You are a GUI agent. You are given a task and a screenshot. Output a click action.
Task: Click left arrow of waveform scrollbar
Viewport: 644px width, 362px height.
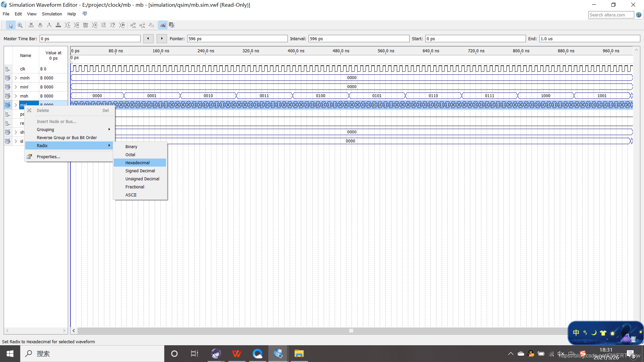(x=74, y=331)
